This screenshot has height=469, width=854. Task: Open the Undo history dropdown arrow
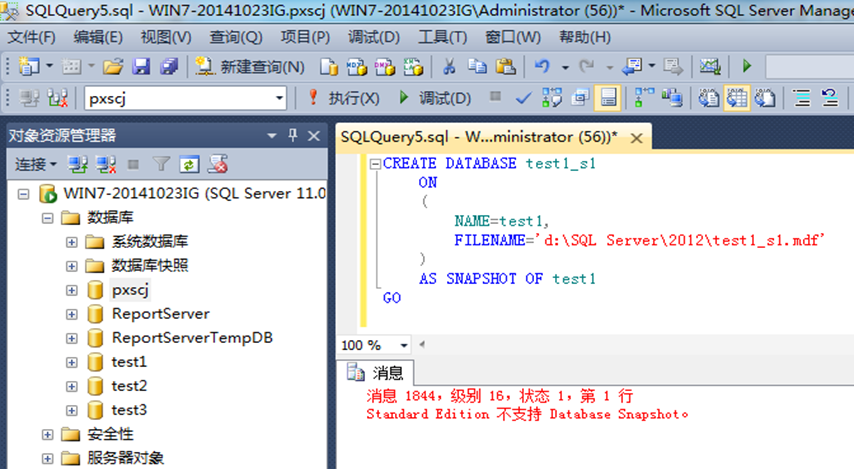[x=565, y=67]
